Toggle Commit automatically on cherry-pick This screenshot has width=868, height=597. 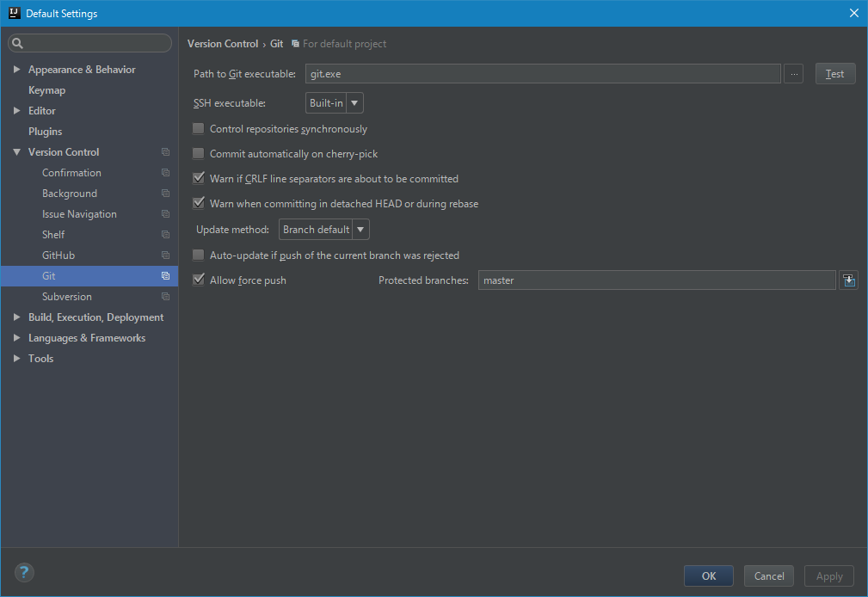[199, 154]
